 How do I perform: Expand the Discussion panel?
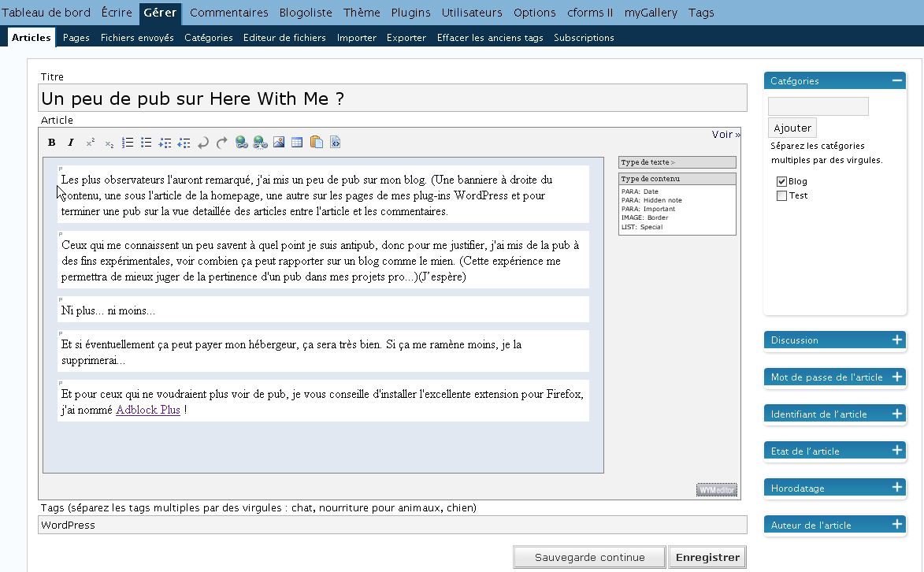[896, 340]
